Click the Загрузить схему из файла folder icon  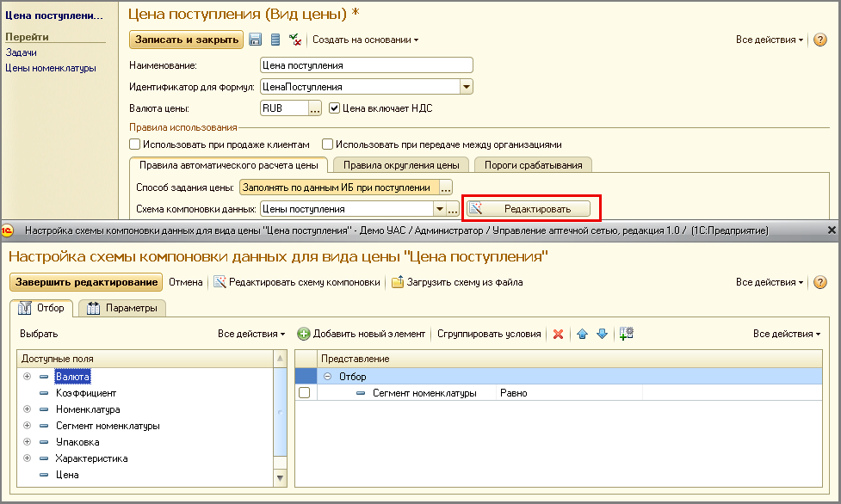pos(398,282)
